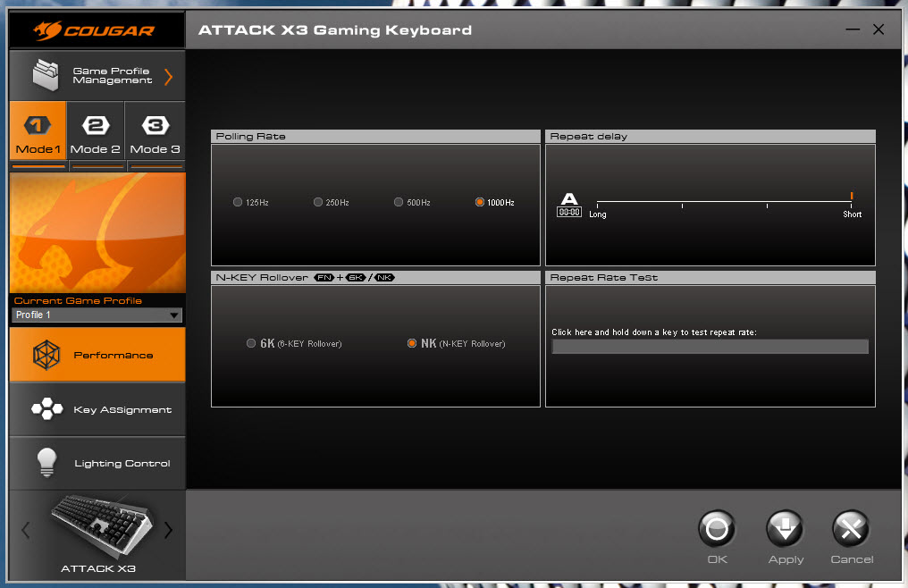Click the Cougar logo
The width and height of the screenshot is (908, 588).
(95, 30)
